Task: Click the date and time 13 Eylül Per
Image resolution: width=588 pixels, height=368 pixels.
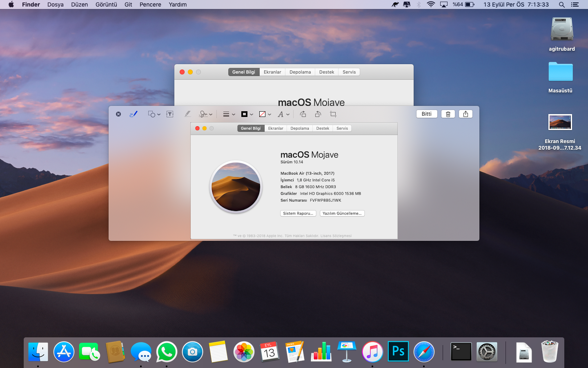Action: click(516, 4)
